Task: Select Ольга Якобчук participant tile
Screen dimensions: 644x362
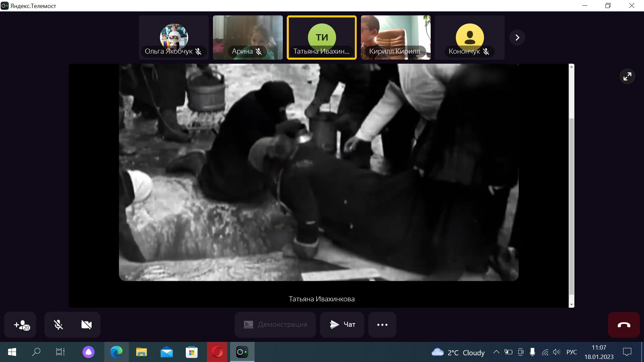Action: pyautogui.click(x=174, y=38)
